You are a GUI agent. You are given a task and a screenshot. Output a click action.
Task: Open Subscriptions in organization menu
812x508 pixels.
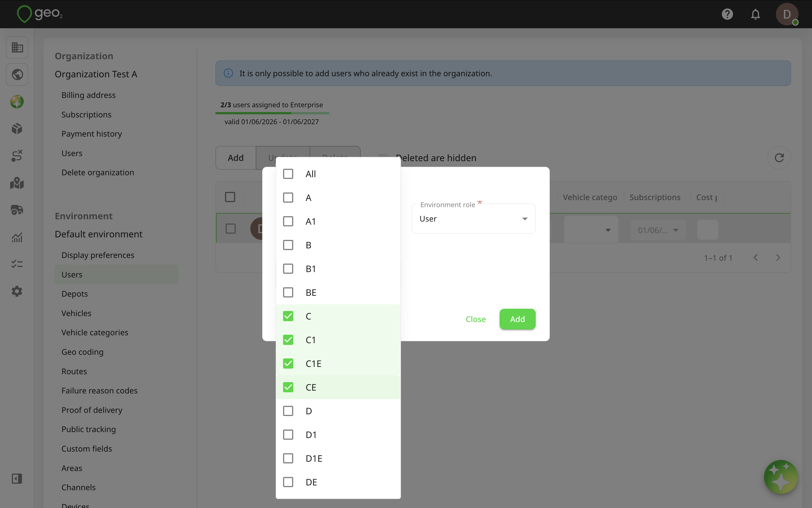(x=86, y=115)
